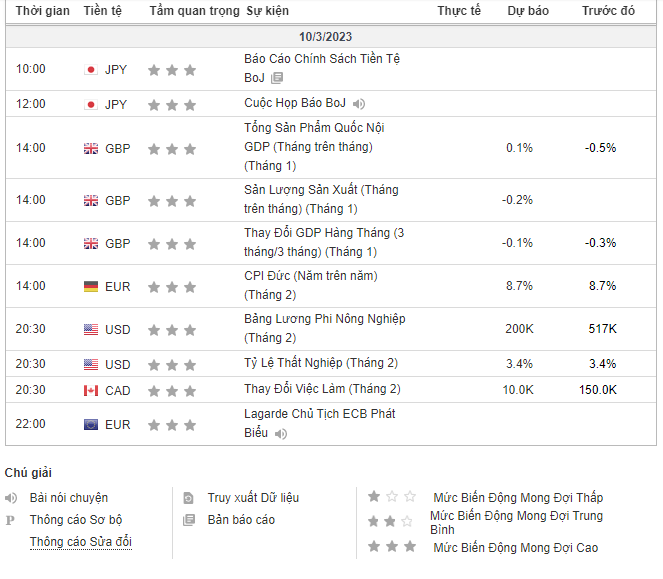
Task: Open Tỷ Lệ Thất Nghiệp event link
Action: tap(321, 363)
